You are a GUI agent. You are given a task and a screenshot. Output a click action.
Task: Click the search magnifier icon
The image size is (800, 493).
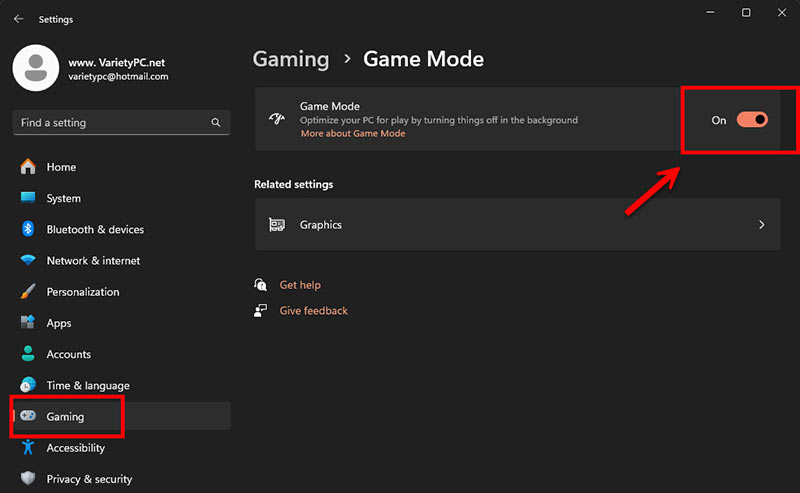[216, 122]
